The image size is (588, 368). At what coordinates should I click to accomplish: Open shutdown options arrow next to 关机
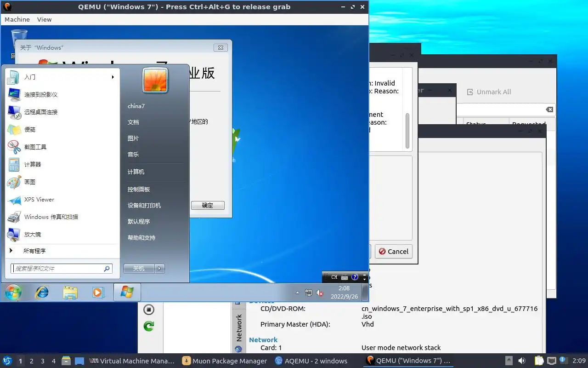click(x=159, y=268)
